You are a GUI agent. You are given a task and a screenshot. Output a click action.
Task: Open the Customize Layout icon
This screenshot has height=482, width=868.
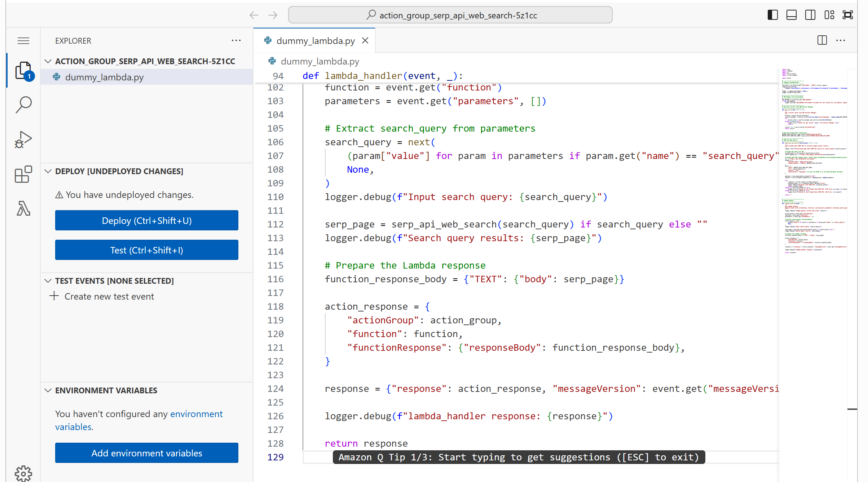click(829, 15)
